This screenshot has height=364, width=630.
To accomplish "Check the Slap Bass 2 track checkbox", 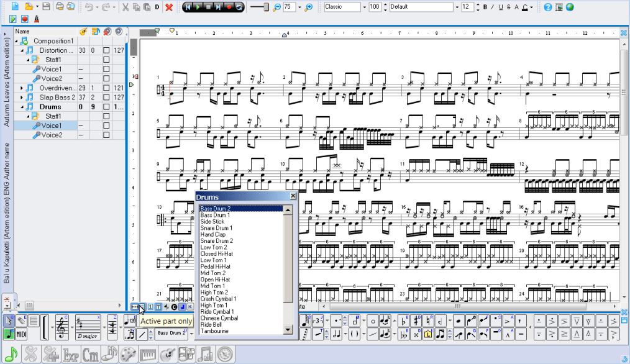I will click(x=106, y=98).
